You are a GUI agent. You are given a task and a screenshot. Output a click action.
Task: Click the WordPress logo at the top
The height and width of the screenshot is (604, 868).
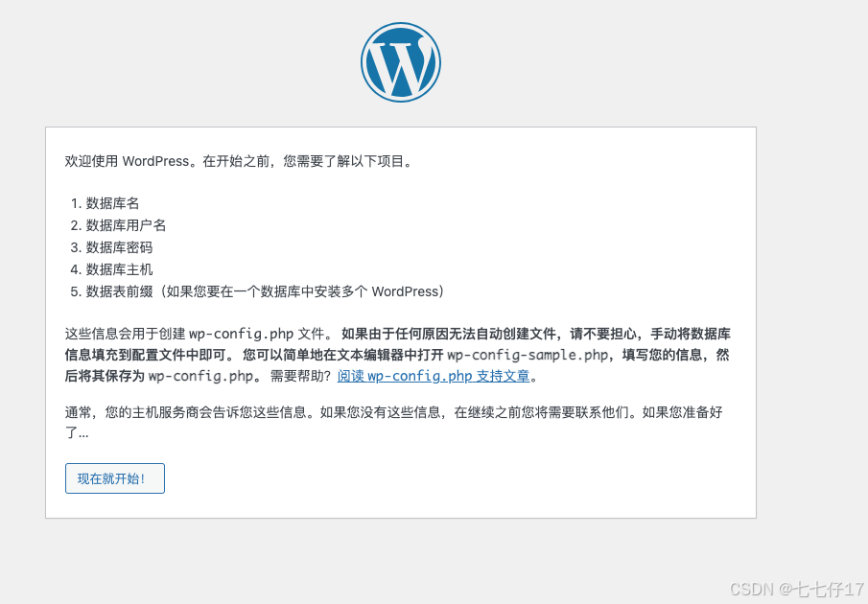click(401, 62)
